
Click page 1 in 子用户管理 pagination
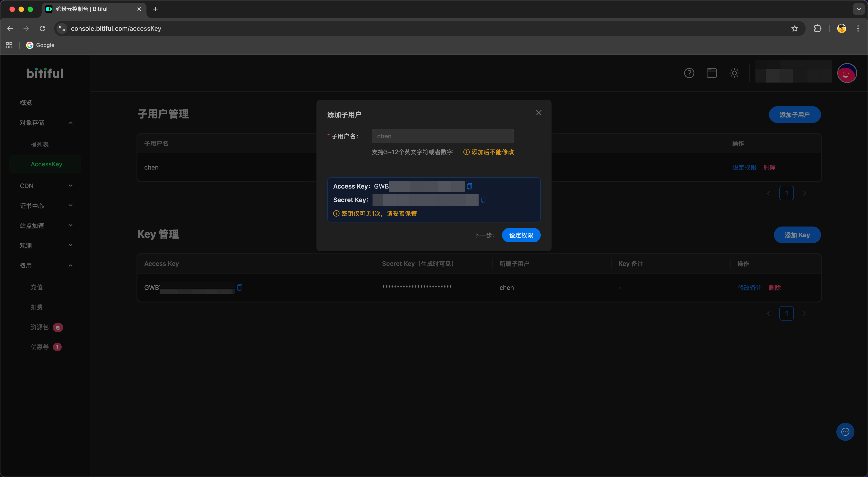(786, 193)
